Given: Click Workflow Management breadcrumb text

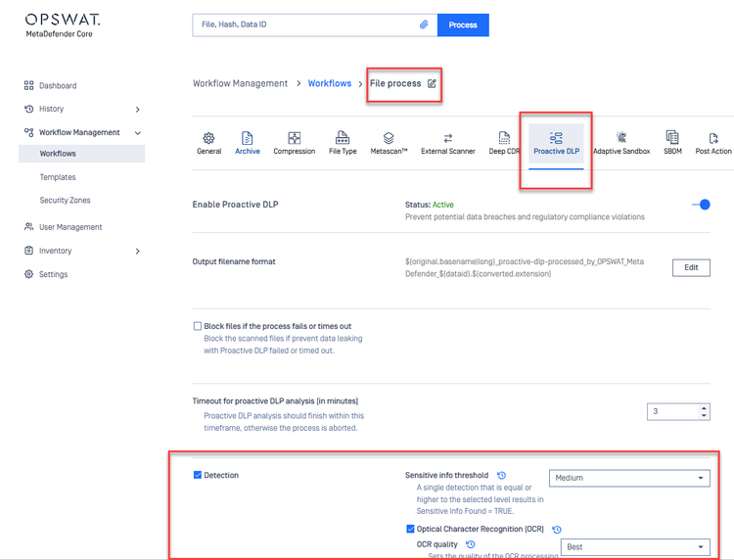Looking at the screenshot, I should pos(240,83).
